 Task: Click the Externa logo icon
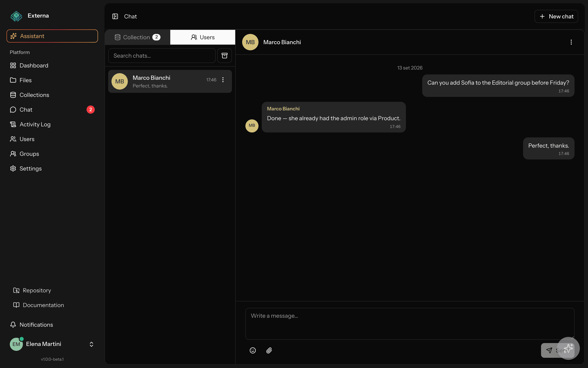tap(16, 16)
